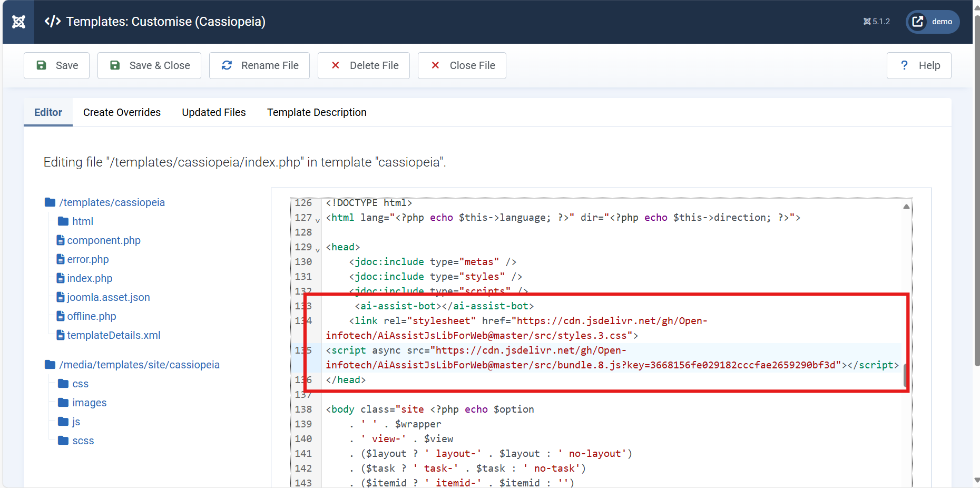Switch to the Editor tab

48,112
